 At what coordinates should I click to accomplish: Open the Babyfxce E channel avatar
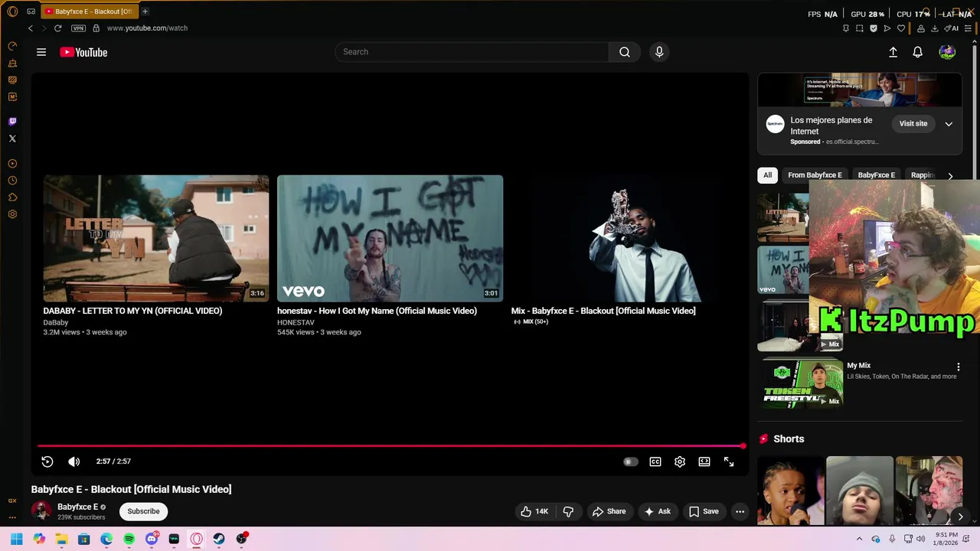[x=41, y=511]
